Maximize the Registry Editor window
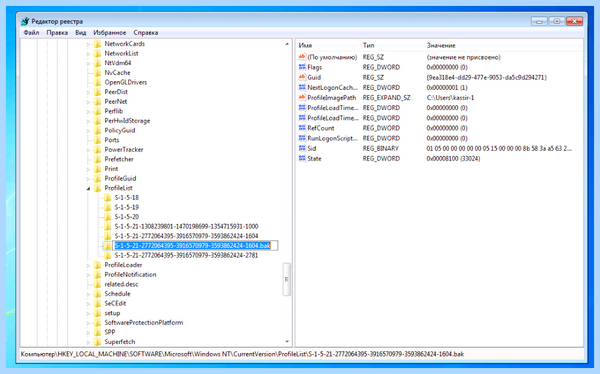 click(x=557, y=21)
